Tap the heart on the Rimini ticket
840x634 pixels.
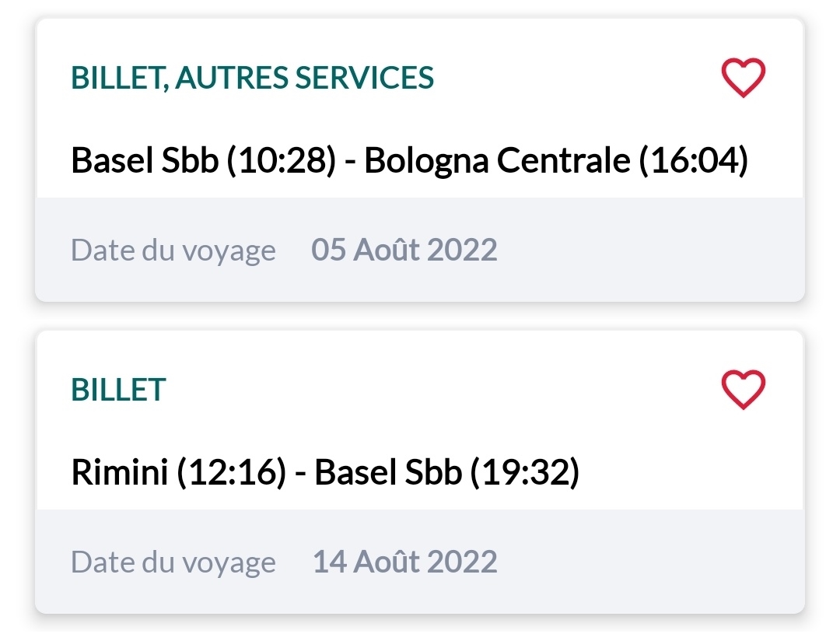click(744, 390)
